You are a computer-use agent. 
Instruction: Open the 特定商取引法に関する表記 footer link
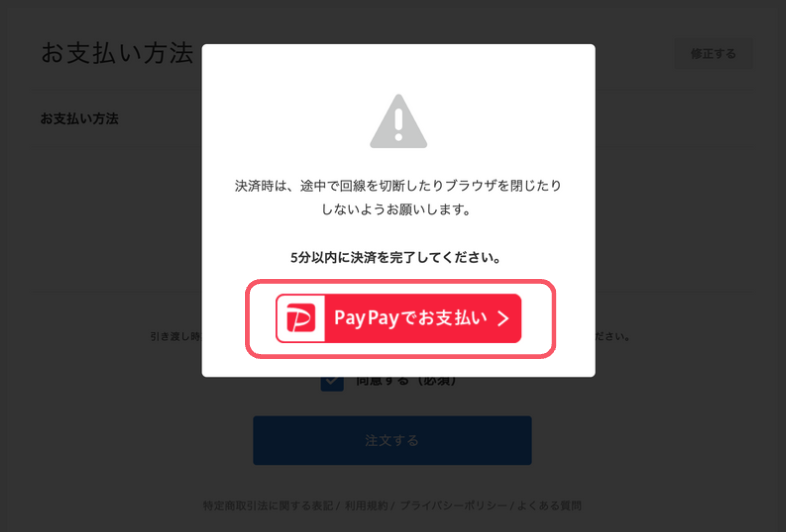[x=268, y=505]
